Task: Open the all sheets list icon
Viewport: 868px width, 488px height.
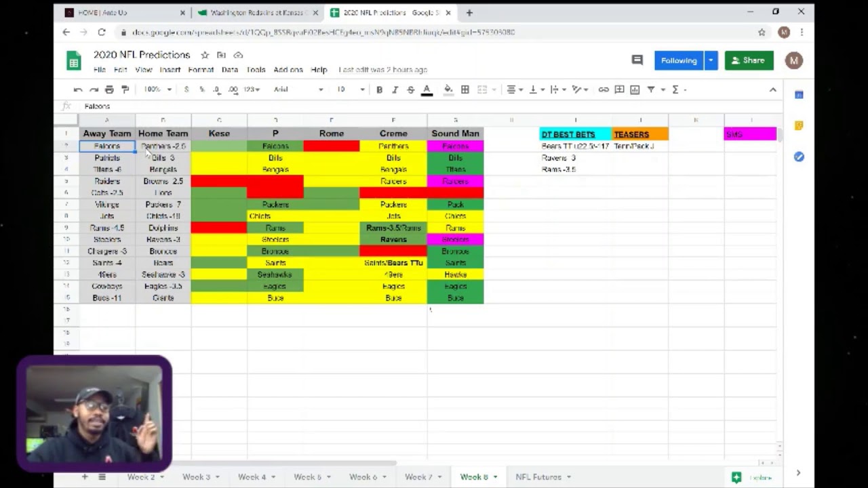Action: point(102,477)
